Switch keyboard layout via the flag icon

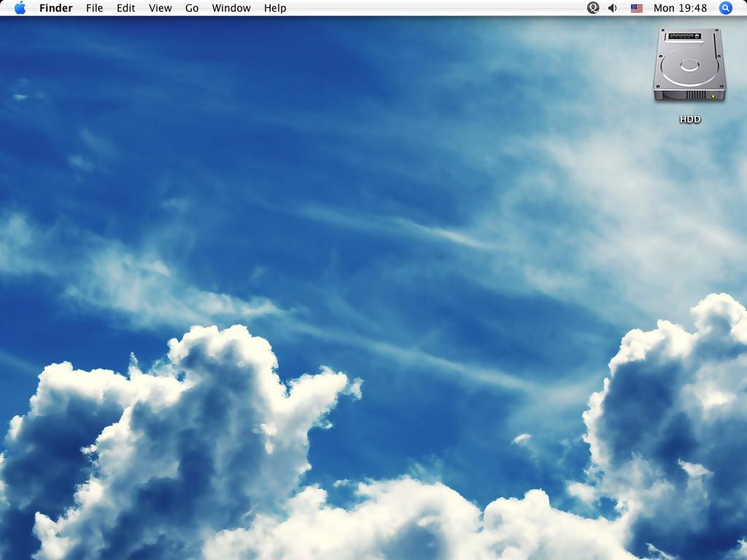[x=636, y=8]
